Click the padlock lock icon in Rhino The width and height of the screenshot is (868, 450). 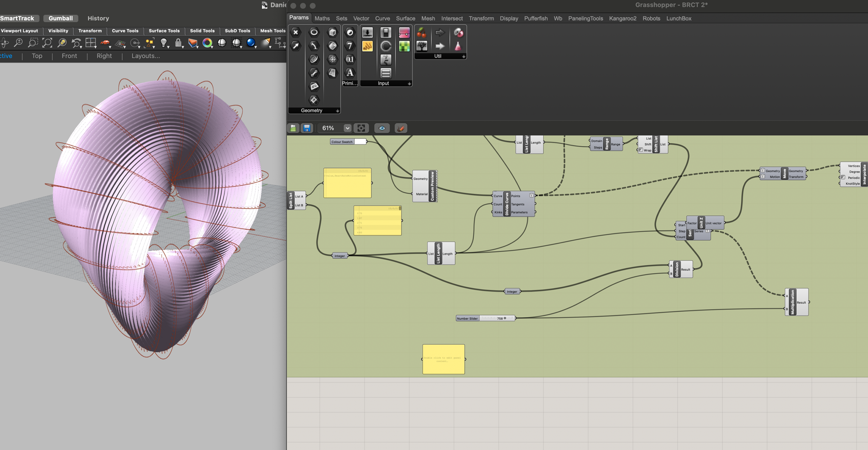pos(178,43)
